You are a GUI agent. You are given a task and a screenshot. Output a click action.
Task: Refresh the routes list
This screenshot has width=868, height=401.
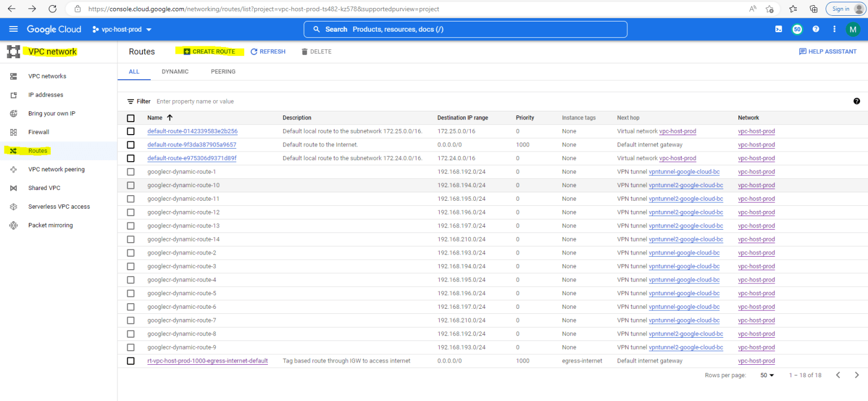268,51
